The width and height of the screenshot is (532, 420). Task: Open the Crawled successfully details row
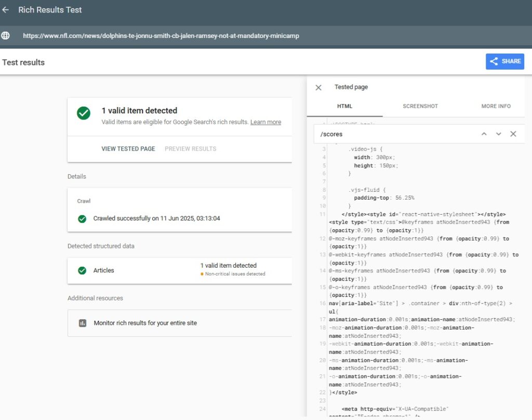(x=180, y=218)
